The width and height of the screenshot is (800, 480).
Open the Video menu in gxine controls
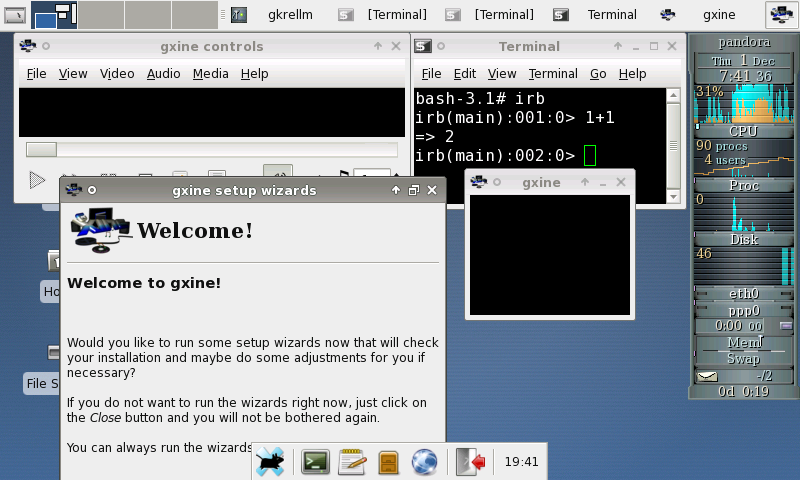click(x=117, y=73)
